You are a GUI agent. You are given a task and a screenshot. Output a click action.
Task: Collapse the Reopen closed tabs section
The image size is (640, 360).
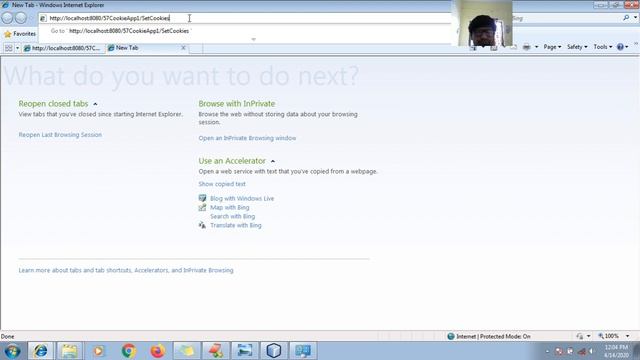(x=95, y=104)
